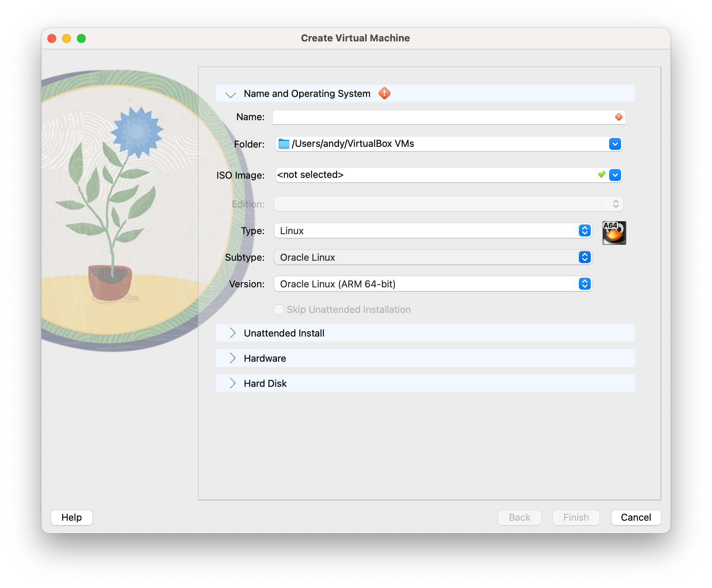
Task: Click the Help button
Action: (72, 517)
